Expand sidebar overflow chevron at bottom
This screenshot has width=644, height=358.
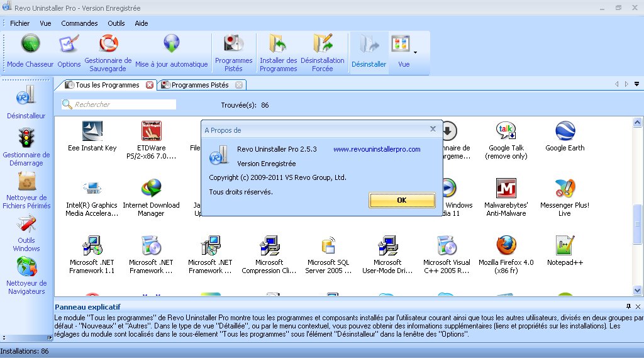(4, 337)
